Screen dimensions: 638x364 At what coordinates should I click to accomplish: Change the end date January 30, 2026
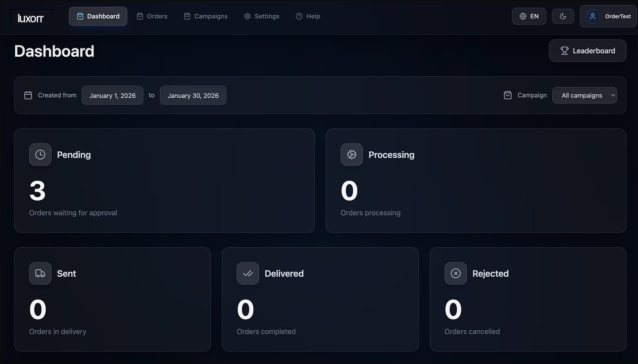tap(193, 96)
